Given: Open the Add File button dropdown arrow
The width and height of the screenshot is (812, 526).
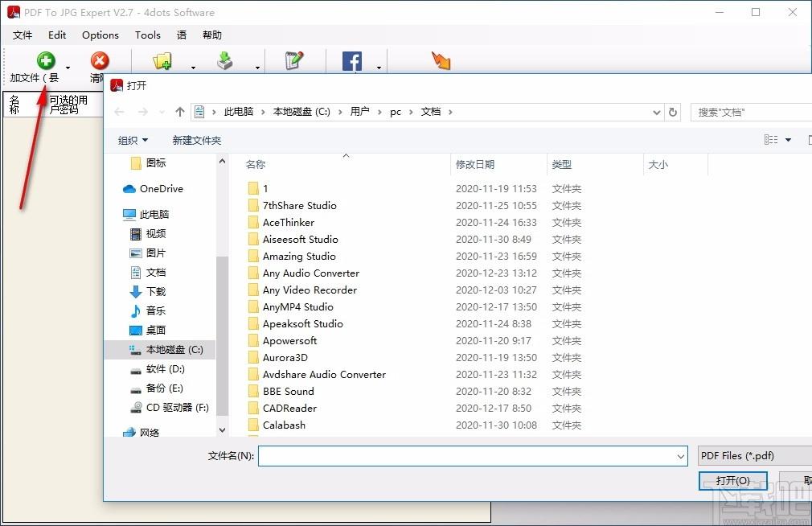Looking at the screenshot, I should 68,68.
